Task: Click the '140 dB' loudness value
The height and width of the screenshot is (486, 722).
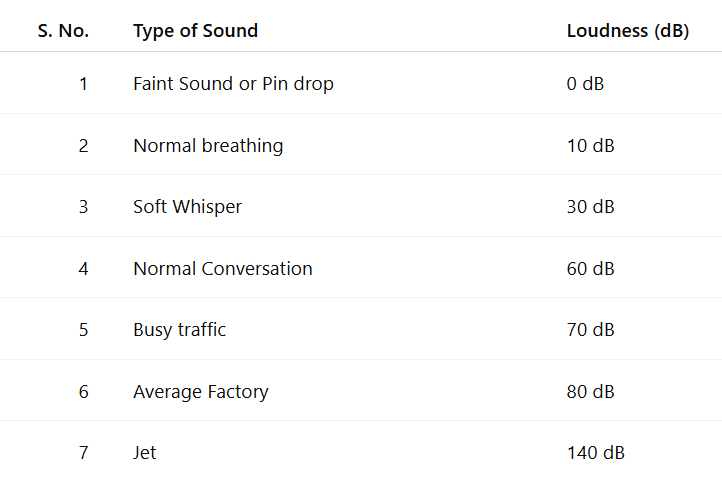Action: (595, 453)
